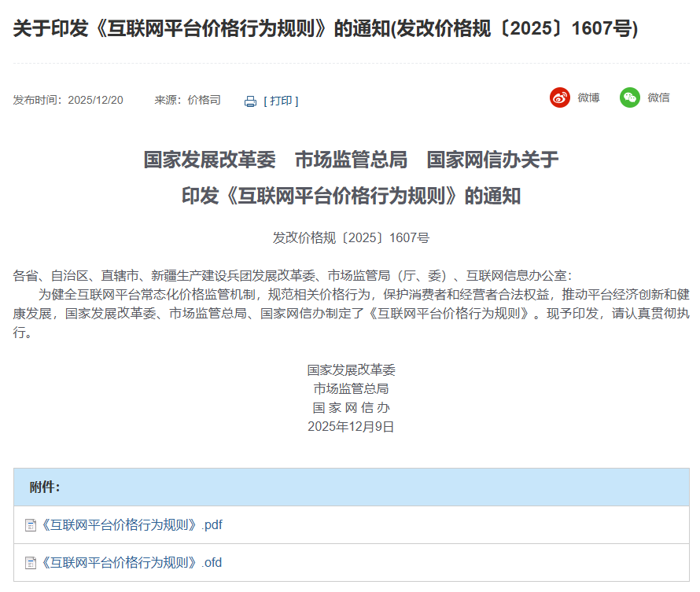This screenshot has height=592, width=700.
Task: Download 《互联网平台价格行为规则》.pdf attachment
Action: click(130, 524)
